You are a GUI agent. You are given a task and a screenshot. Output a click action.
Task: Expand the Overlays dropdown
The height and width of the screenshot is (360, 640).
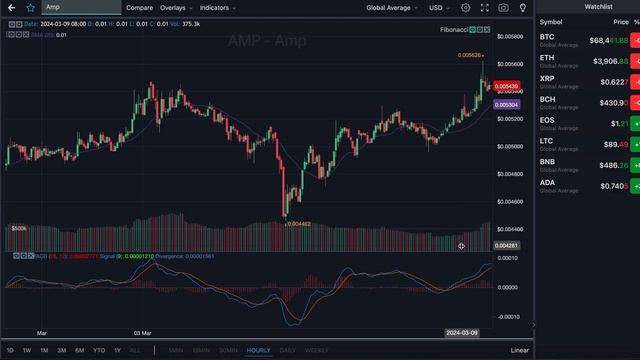pyautogui.click(x=176, y=8)
